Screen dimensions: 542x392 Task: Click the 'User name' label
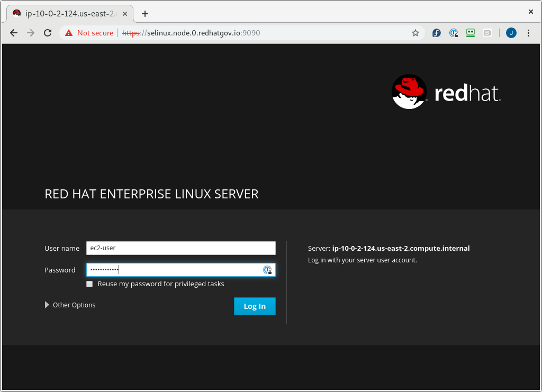(x=62, y=248)
